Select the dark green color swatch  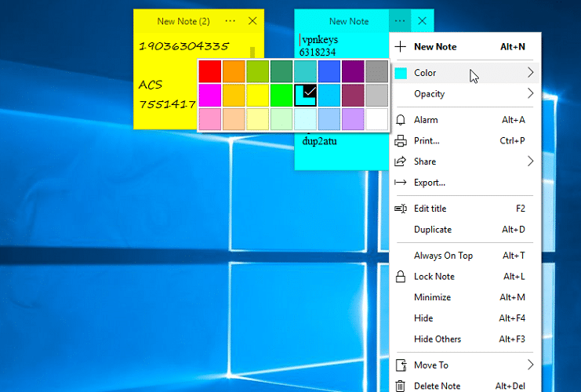tap(281, 71)
